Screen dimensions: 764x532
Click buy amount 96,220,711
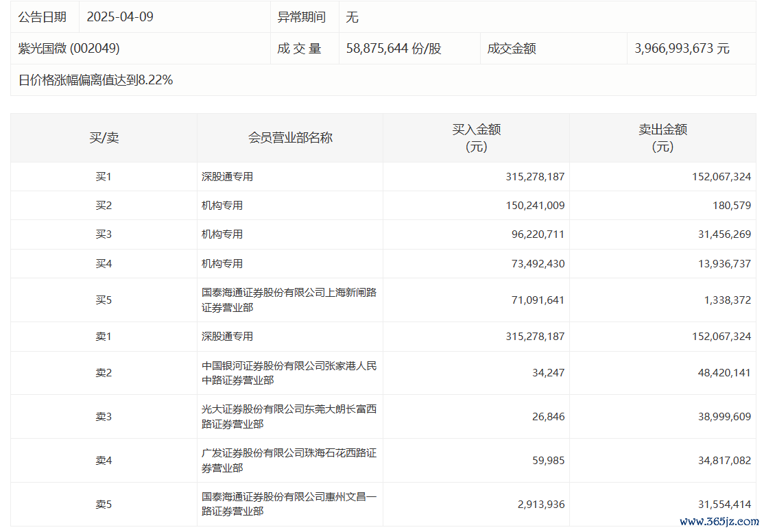click(x=538, y=234)
